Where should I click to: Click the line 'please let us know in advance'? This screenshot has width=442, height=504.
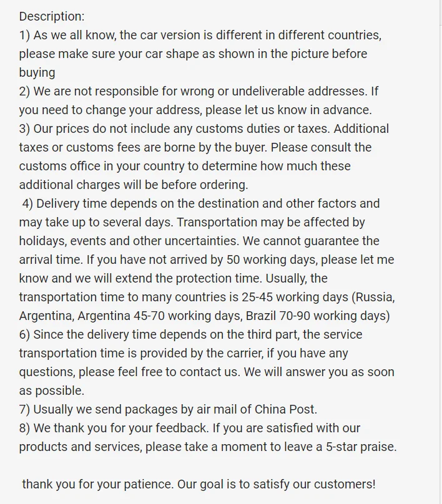point(288,110)
